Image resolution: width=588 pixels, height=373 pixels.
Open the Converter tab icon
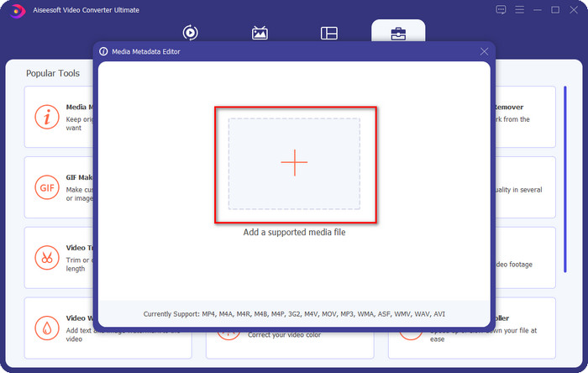click(190, 33)
